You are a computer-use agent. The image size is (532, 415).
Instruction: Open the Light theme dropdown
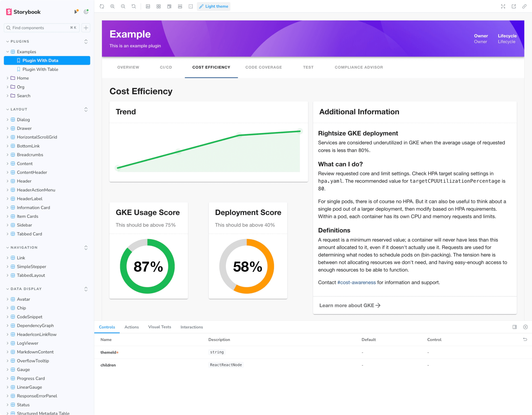click(214, 6)
